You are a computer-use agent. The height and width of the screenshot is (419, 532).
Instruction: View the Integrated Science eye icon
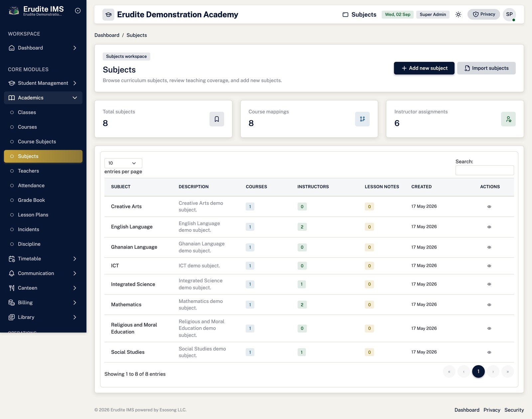pos(489,284)
